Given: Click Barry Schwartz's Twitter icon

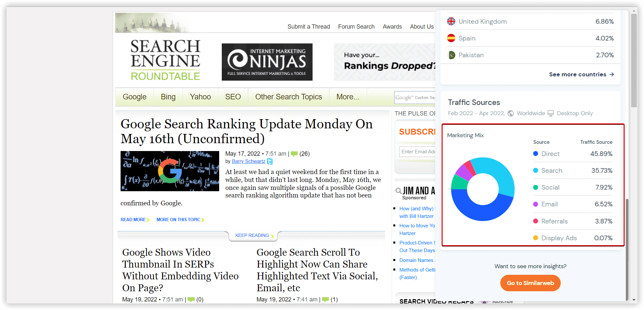Looking at the screenshot, I should tap(270, 161).
